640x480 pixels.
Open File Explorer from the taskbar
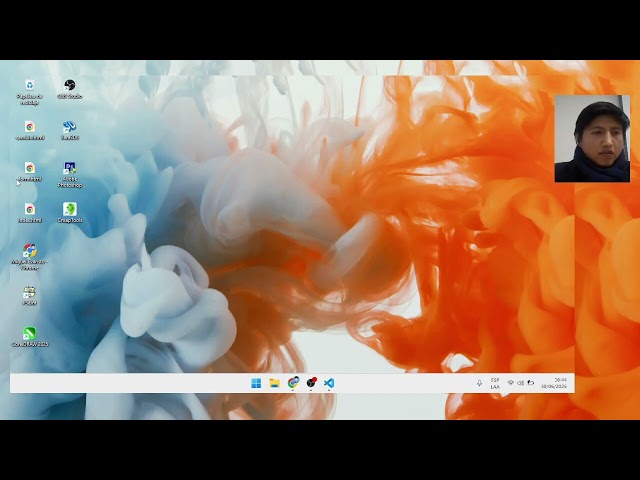274,383
